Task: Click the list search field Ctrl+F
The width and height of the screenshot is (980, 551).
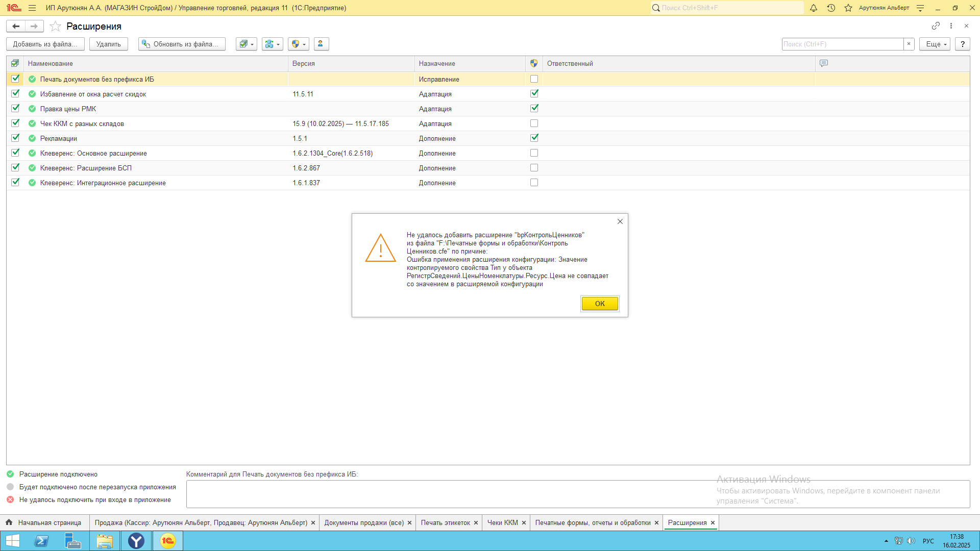Action: coord(842,44)
